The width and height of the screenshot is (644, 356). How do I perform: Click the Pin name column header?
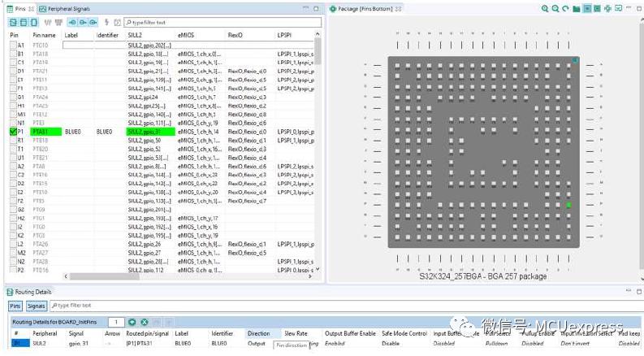pyautogui.click(x=44, y=35)
